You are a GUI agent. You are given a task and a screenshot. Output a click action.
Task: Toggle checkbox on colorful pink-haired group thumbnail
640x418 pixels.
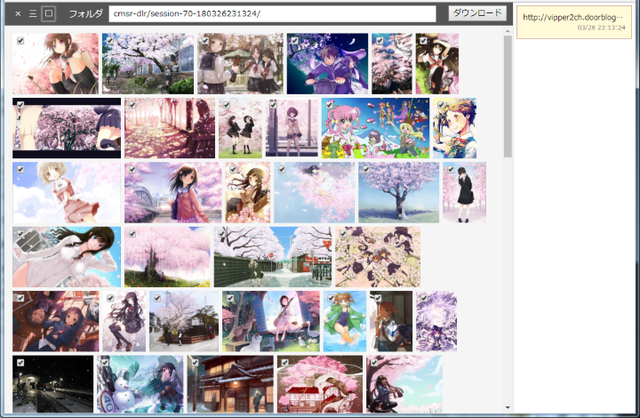click(329, 105)
